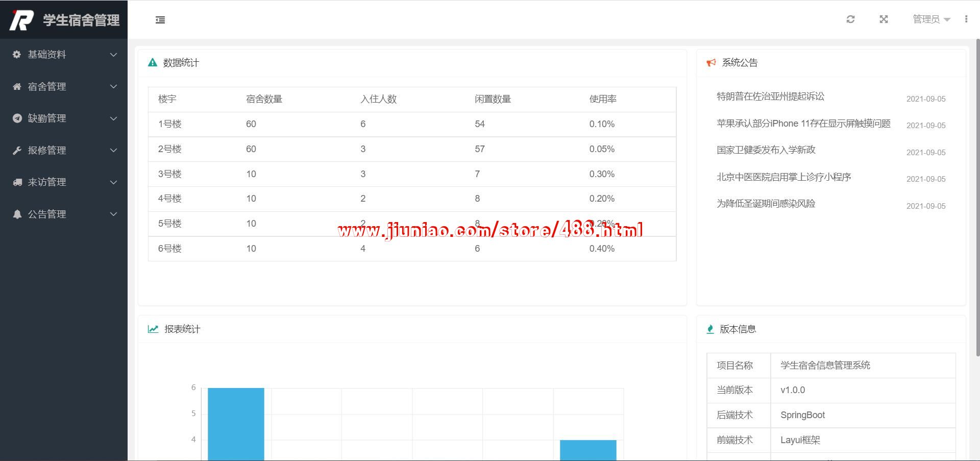The width and height of the screenshot is (980, 461).
Task: Click the flame icon beside 版本信息
Action: [x=710, y=329]
